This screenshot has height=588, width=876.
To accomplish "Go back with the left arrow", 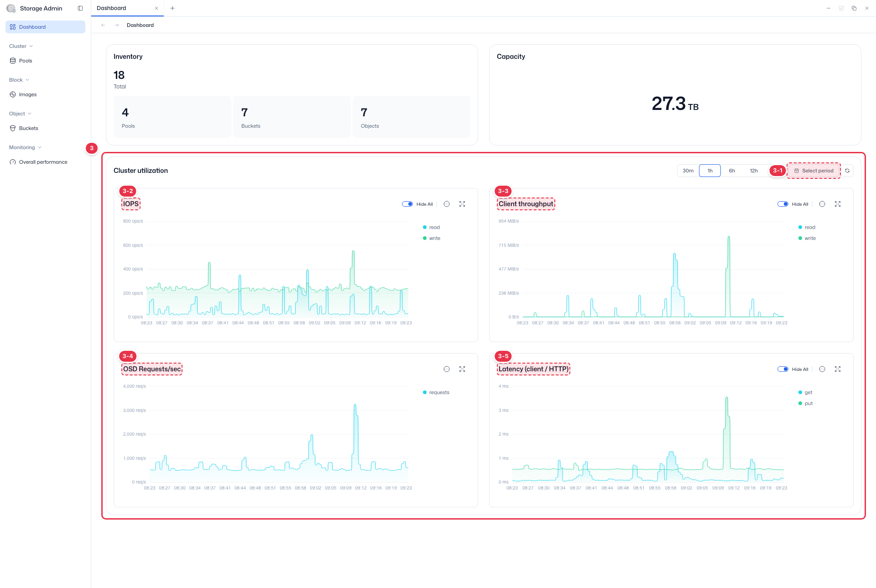I will (103, 25).
